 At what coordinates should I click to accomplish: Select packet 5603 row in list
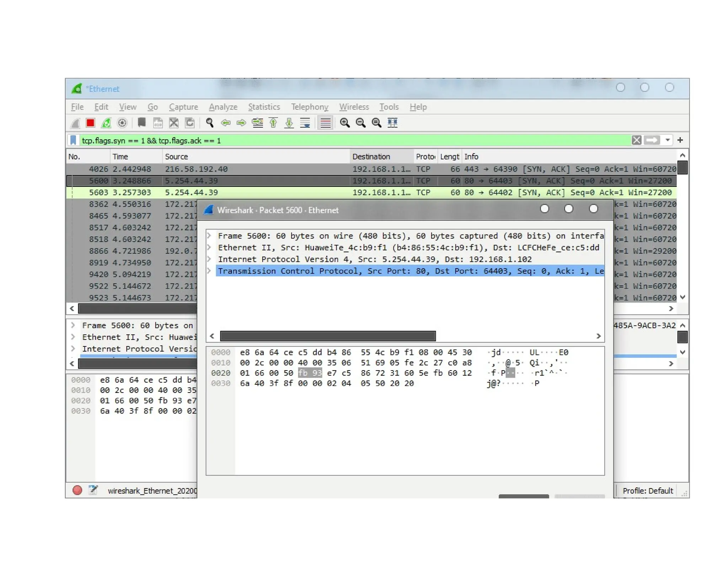pyautogui.click(x=249, y=193)
